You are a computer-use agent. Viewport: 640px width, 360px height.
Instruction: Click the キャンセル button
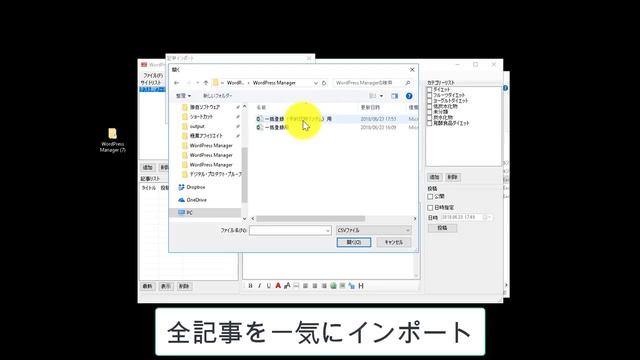click(393, 242)
